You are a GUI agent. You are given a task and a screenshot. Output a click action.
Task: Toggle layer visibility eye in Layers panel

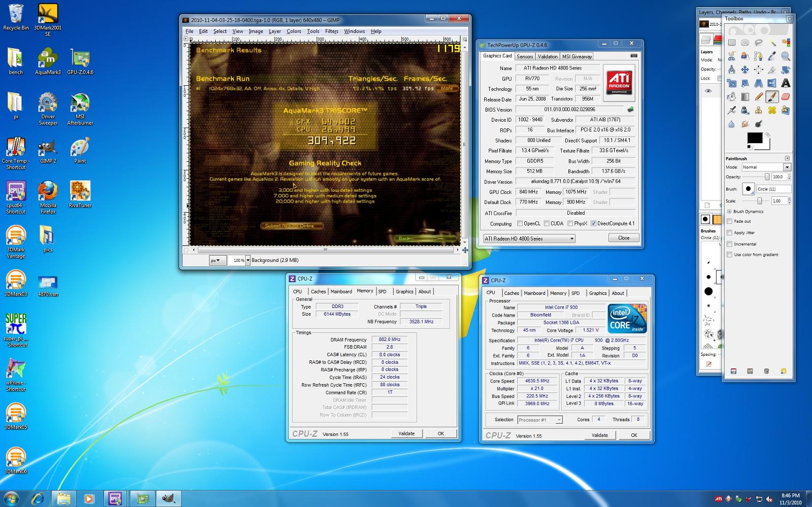point(708,91)
